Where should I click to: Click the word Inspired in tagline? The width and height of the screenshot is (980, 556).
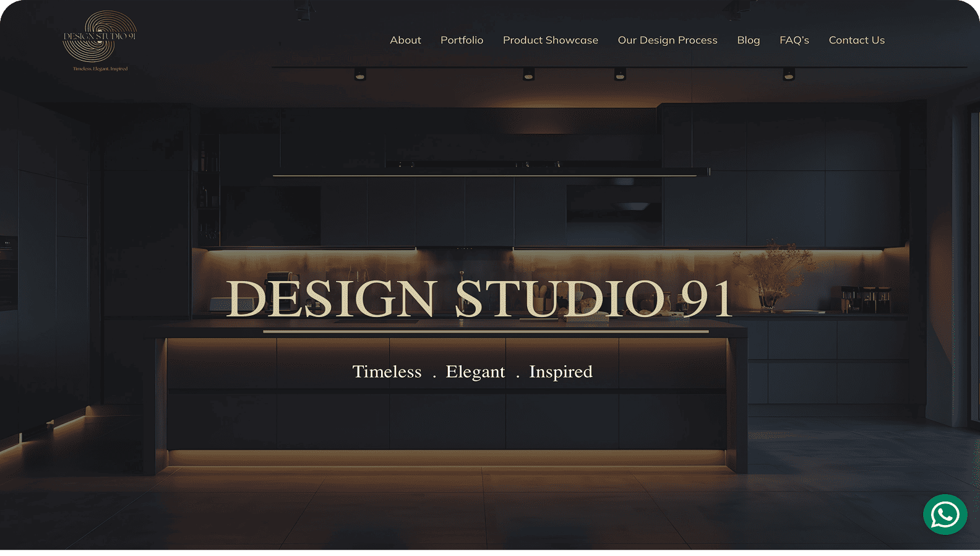click(561, 372)
